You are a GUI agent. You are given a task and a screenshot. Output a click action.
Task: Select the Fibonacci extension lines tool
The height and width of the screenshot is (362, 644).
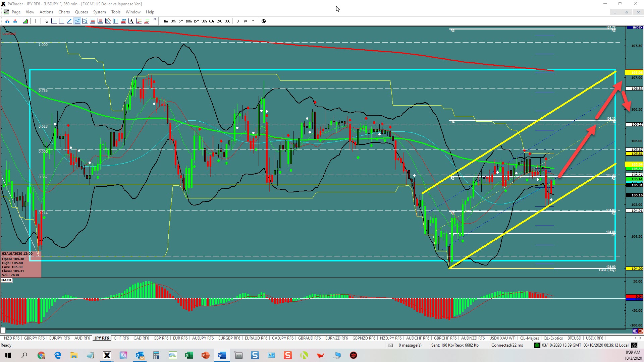pos(100,21)
